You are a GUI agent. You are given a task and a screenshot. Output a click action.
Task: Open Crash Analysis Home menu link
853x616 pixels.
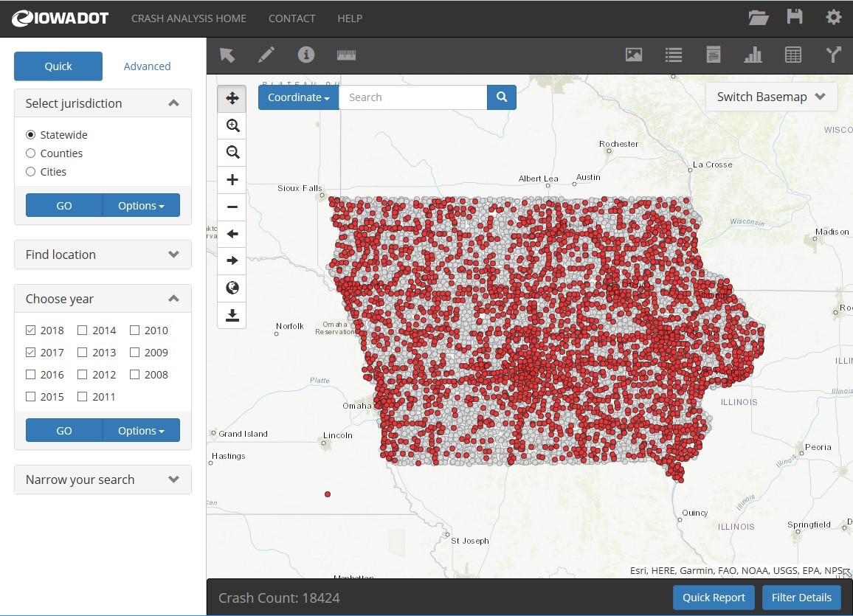click(x=189, y=18)
